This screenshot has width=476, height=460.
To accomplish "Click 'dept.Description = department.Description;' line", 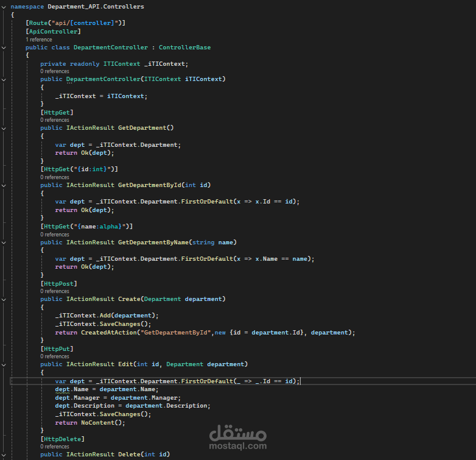I will [x=133, y=406].
